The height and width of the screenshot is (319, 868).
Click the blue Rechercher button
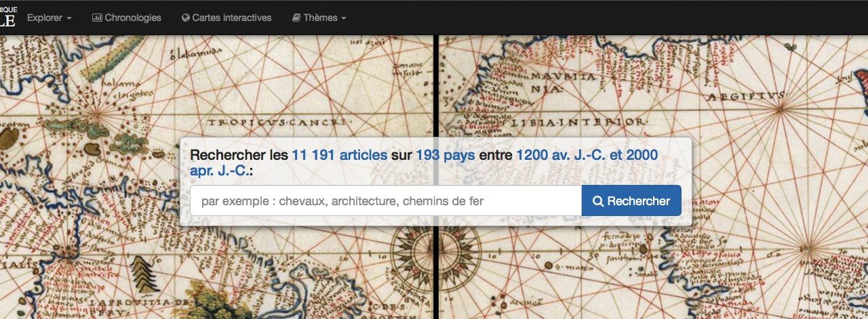(x=631, y=200)
